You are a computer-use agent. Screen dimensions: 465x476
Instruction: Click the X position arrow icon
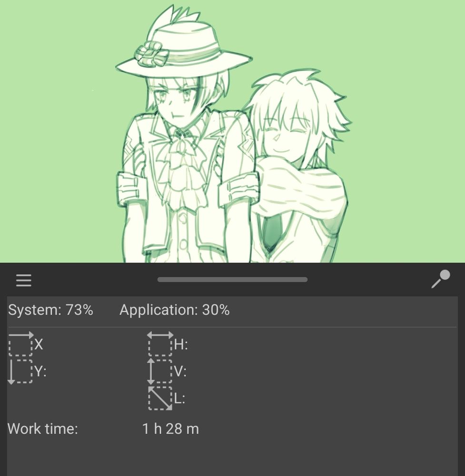[x=20, y=344]
